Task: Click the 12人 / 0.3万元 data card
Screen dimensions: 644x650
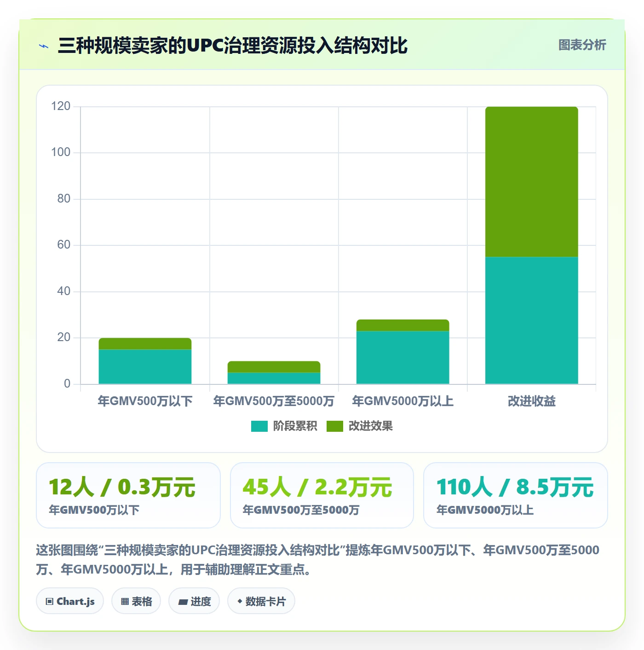Action: pos(128,495)
